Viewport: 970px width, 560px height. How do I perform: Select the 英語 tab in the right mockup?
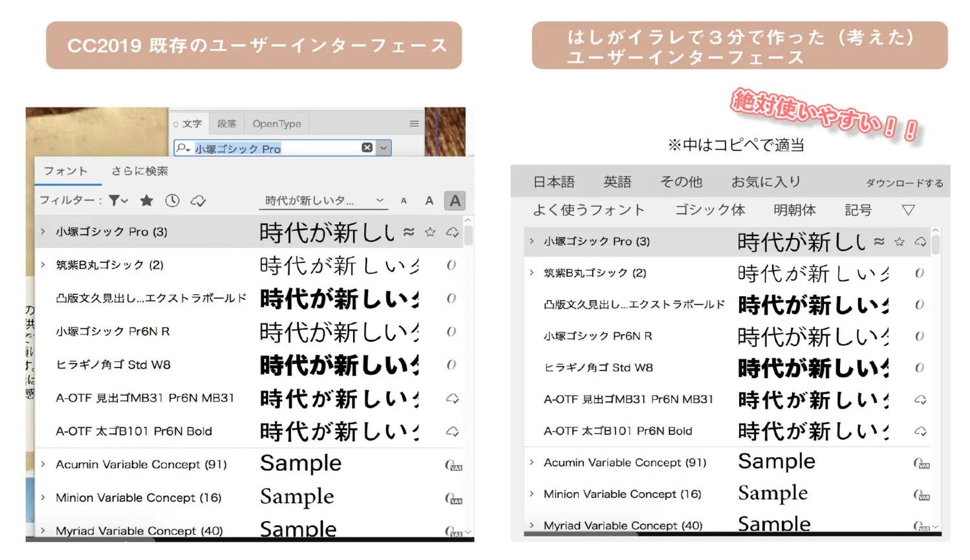[617, 182]
